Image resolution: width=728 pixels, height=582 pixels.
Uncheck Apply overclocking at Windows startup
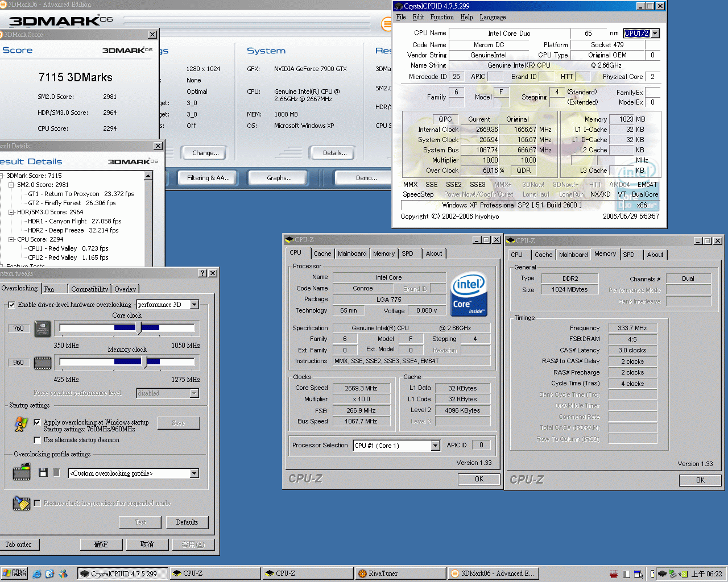[38, 422]
